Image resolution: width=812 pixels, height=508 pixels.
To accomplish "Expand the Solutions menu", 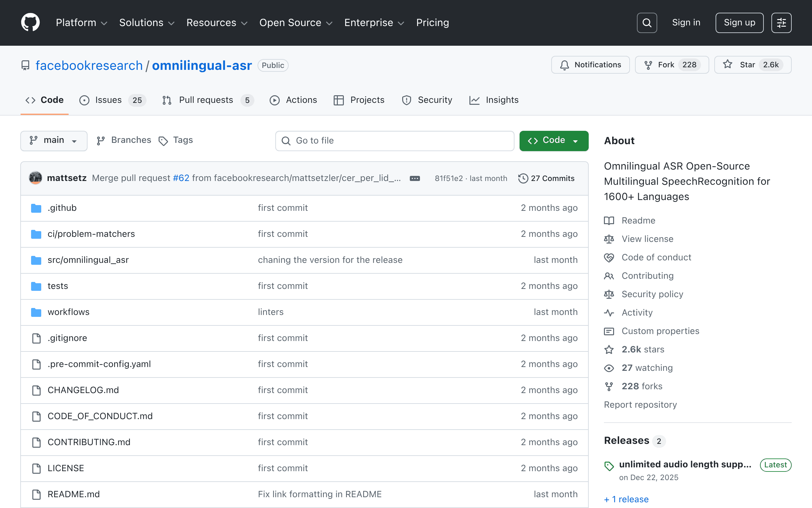I will [147, 23].
